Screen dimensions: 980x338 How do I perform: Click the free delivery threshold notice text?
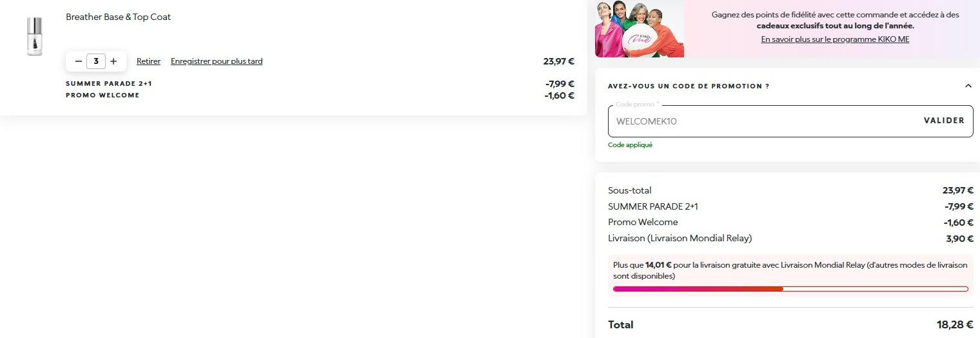point(790,271)
